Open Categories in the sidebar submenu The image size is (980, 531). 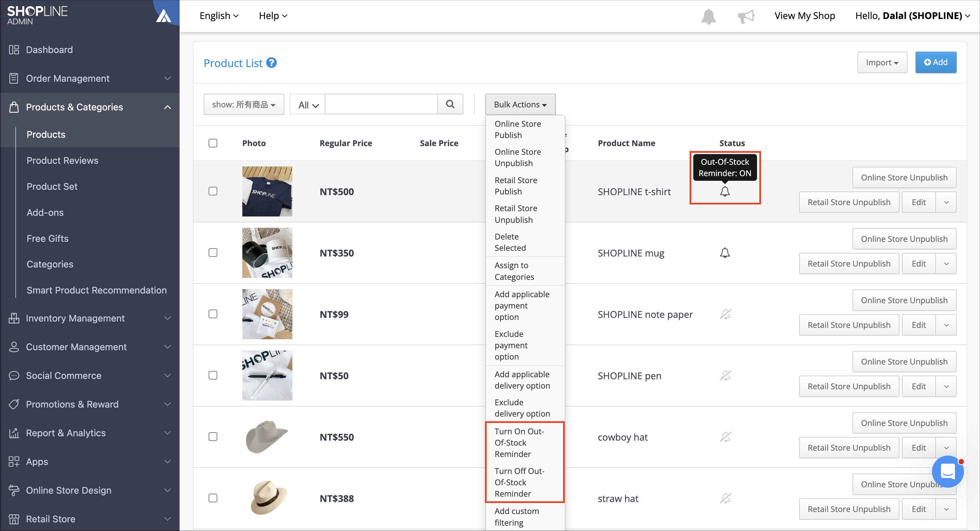(50, 264)
